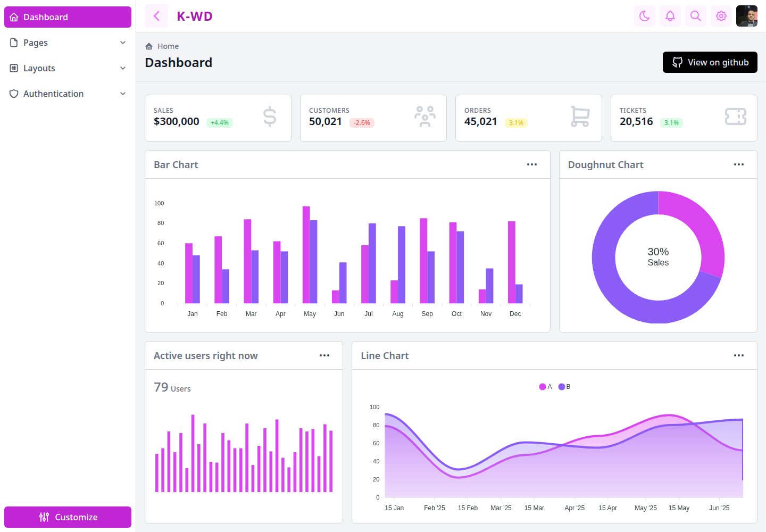The image size is (766, 532).
Task: Open the user profile avatar
Action: click(747, 16)
